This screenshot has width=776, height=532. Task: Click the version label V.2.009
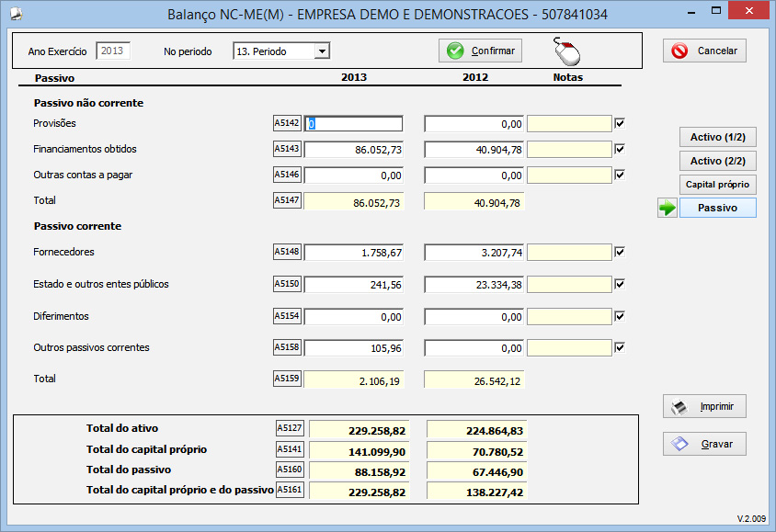coord(751,518)
